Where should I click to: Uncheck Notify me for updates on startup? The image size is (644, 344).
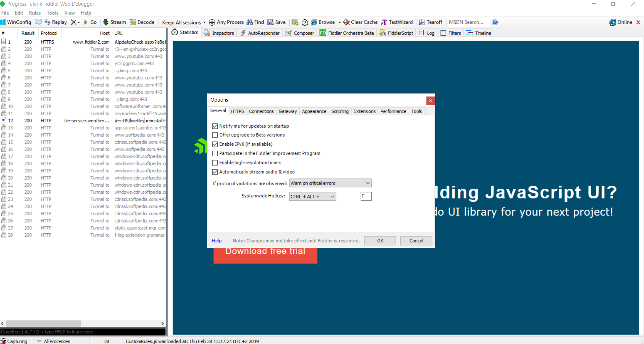coord(215,126)
